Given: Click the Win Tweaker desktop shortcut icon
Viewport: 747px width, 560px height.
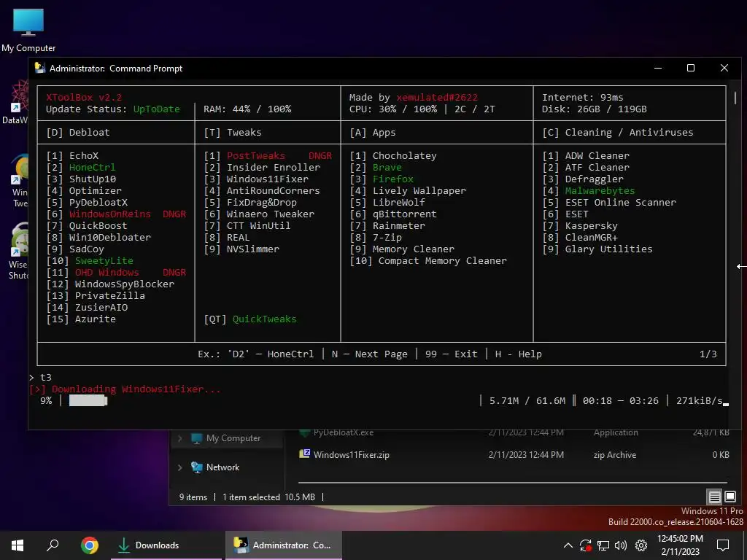Looking at the screenshot, I should point(18,181).
